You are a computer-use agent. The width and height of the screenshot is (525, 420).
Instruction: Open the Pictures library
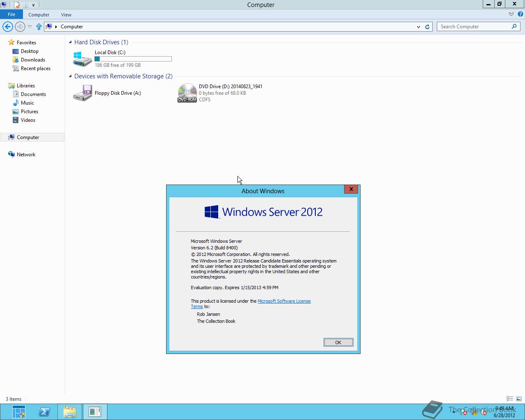coord(30,112)
